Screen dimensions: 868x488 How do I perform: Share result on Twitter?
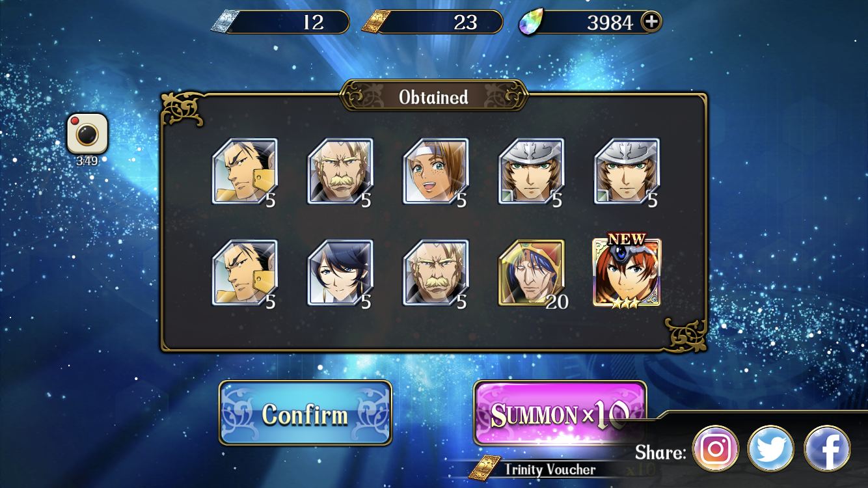pos(771,448)
